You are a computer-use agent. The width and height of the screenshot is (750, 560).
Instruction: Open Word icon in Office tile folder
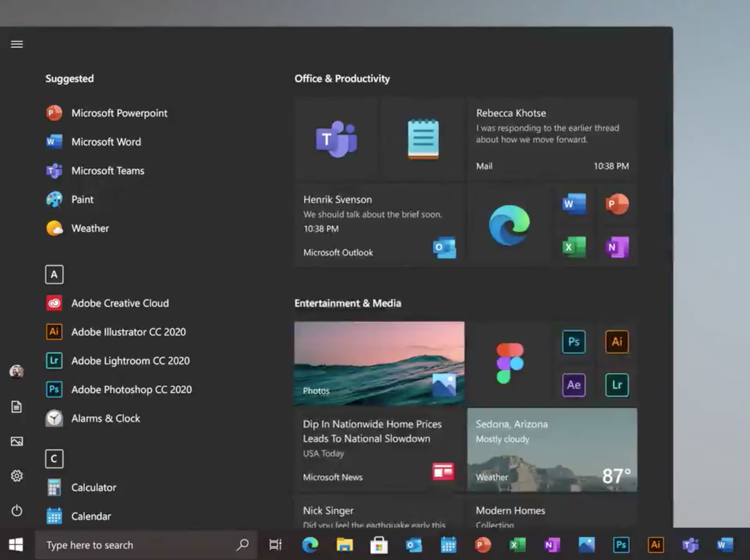click(574, 204)
